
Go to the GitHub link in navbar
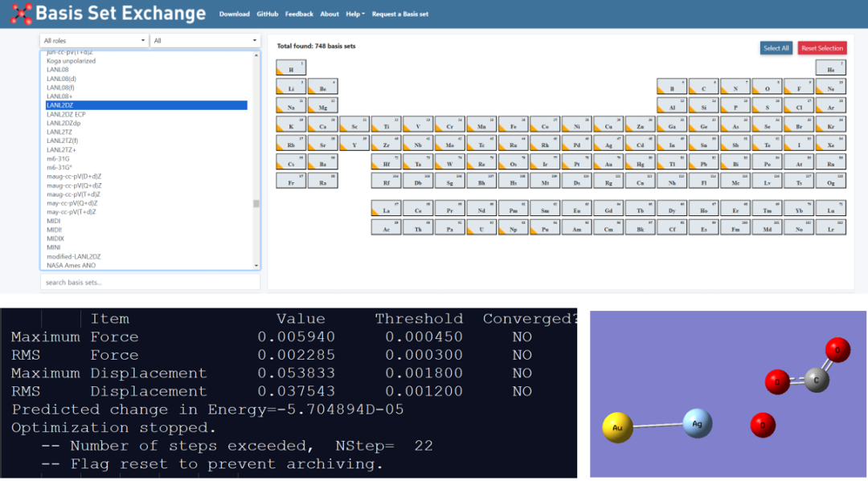(x=268, y=14)
